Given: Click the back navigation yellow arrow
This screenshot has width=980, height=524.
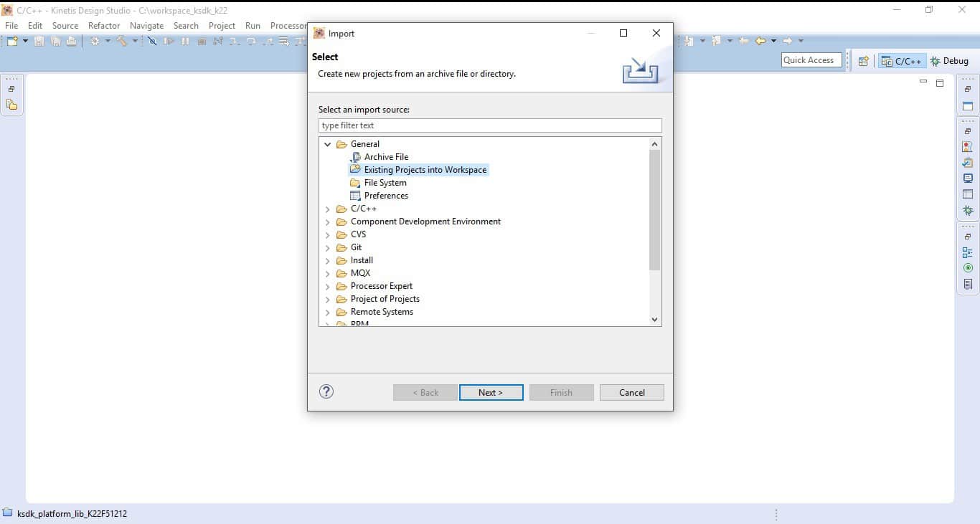Looking at the screenshot, I should click(760, 42).
